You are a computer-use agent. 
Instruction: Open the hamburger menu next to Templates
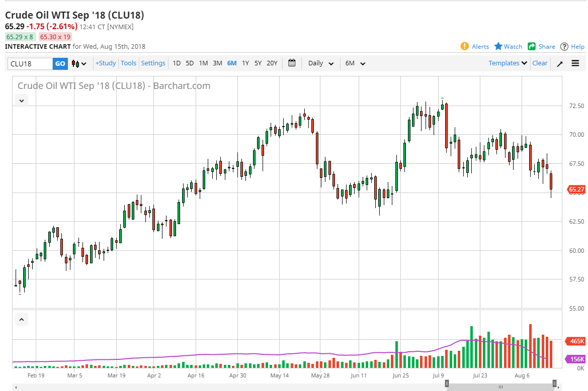[x=575, y=63]
